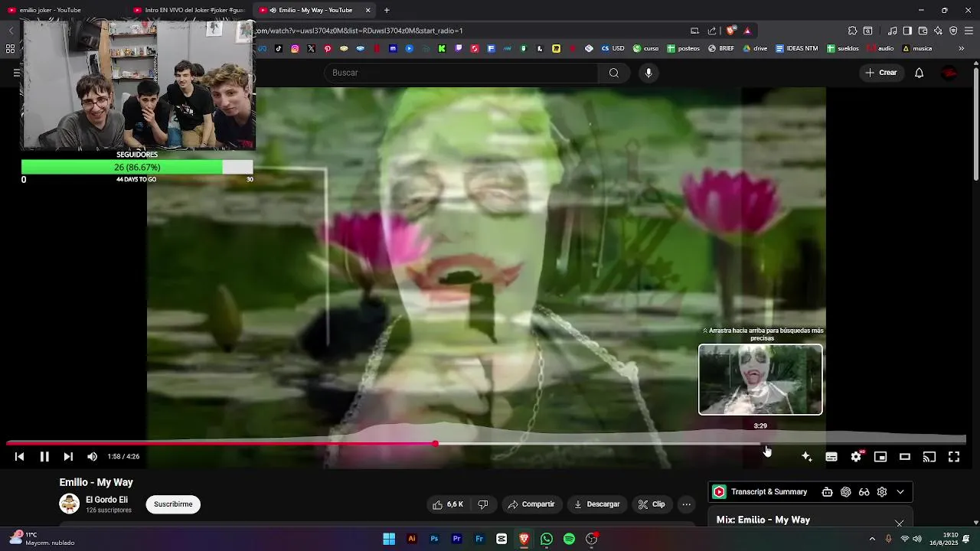
Task: Open the 'sueldos' bookmark
Action: point(842,48)
